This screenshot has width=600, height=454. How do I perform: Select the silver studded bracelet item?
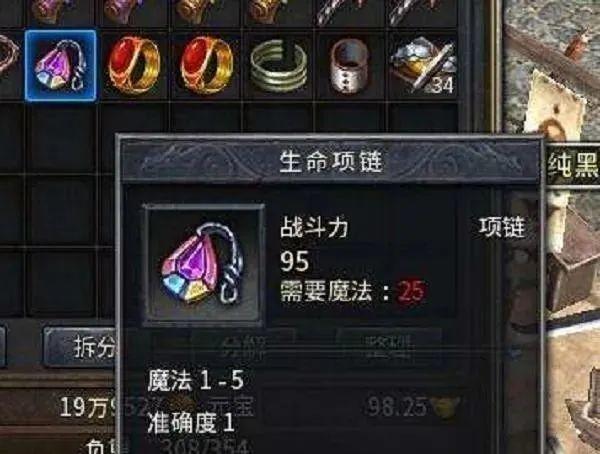349,66
